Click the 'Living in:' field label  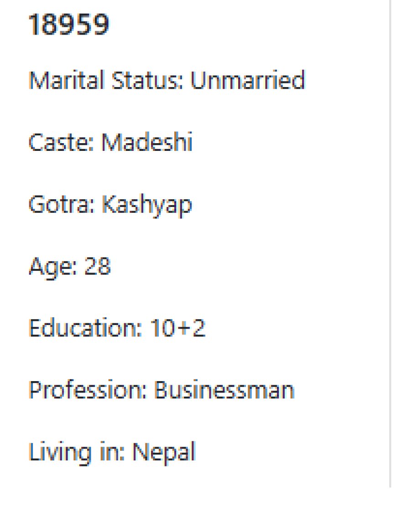point(77,453)
